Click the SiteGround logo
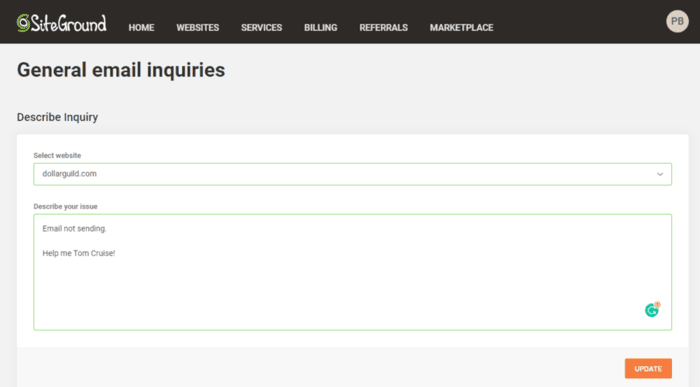The width and height of the screenshot is (700, 387). tap(62, 23)
